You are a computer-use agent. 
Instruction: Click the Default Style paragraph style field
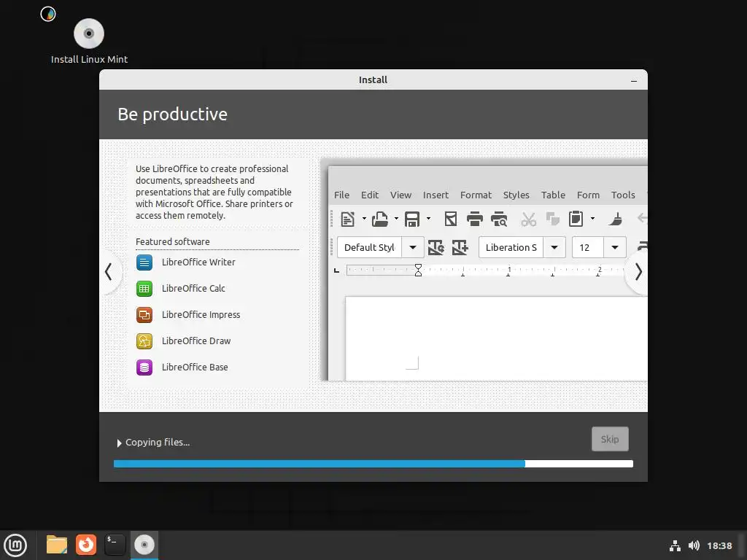coord(369,248)
